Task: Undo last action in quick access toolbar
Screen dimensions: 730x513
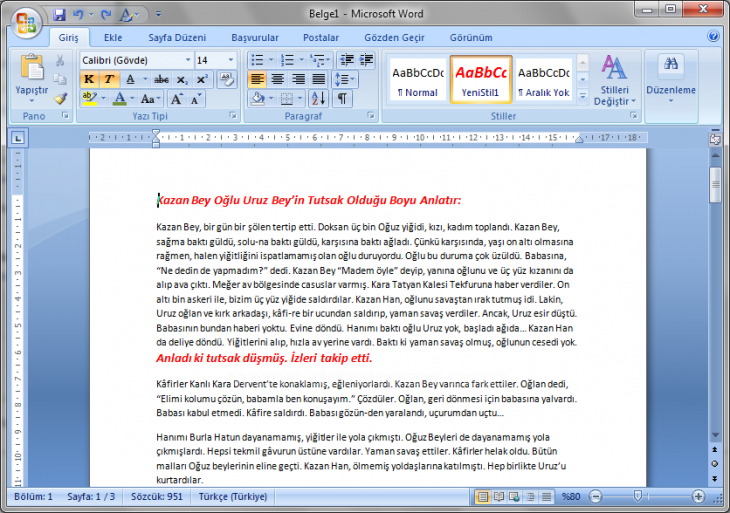Action: pos(78,15)
